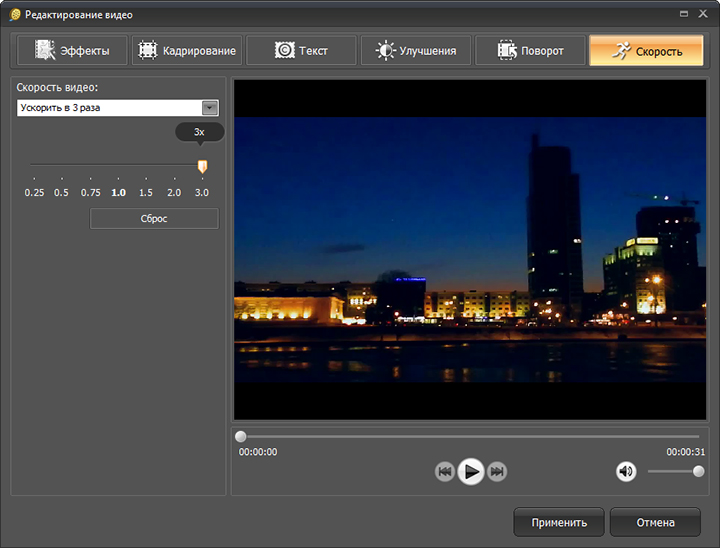Click the Отмена button
This screenshot has height=548, width=720.
(655, 522)
